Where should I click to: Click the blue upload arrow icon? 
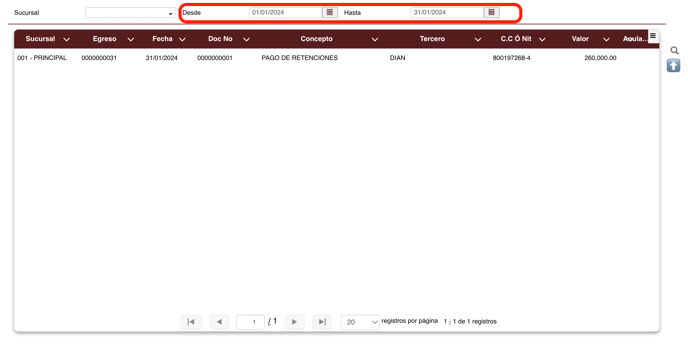(674, 66)
